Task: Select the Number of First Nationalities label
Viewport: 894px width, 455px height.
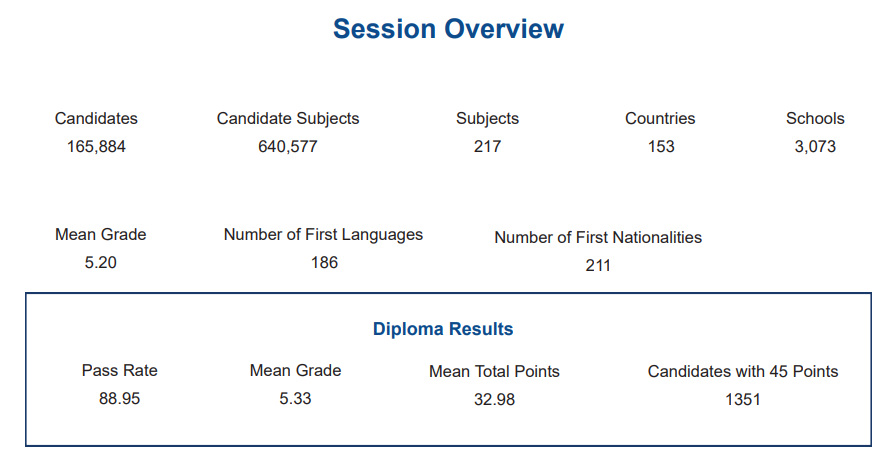Action: click(x=598, y=237)
